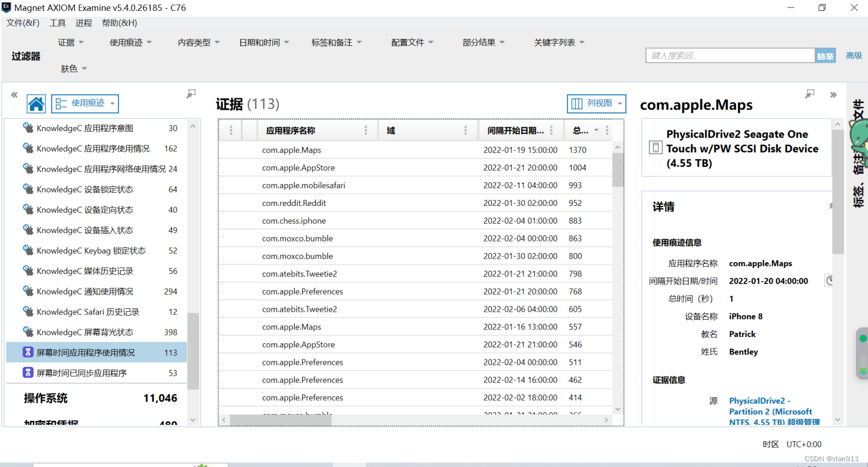Select KnowledgeC 设备定向状态 item
Viewport: 868px width, 467px height.
(x=97, y=210)
